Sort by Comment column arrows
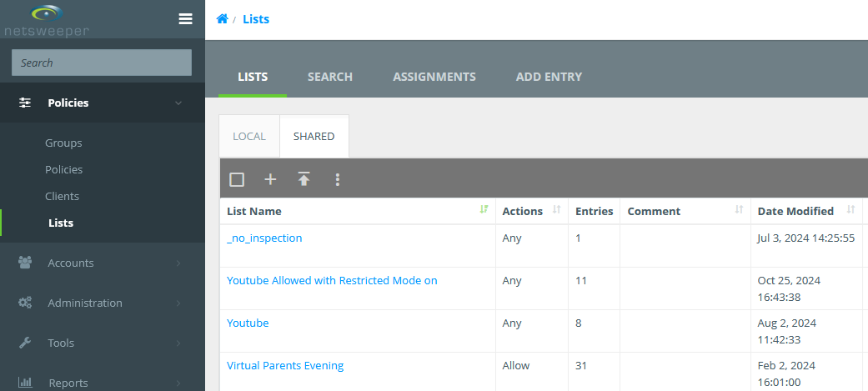This screenshot has width=868, height=391. 739,209
